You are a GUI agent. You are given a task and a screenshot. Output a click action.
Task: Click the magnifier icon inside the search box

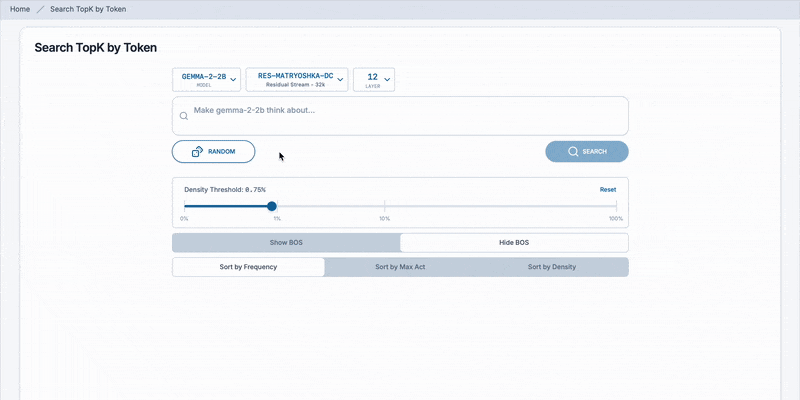(x=184, y=116)
